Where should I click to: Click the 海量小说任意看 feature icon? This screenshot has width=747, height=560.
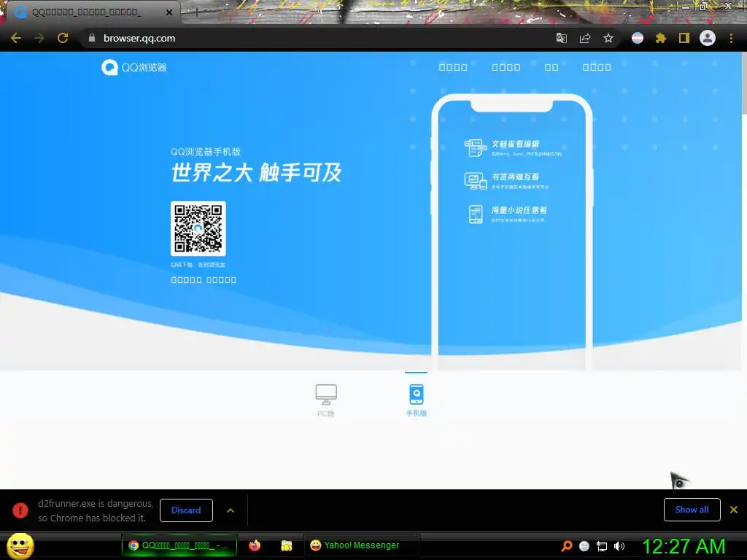476,214
